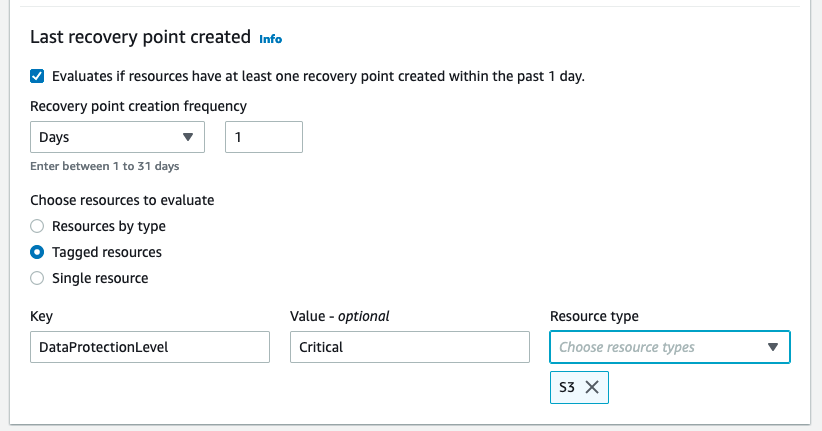
Task: Click the Choose resources to evaluate label
Action: [122, 200]
